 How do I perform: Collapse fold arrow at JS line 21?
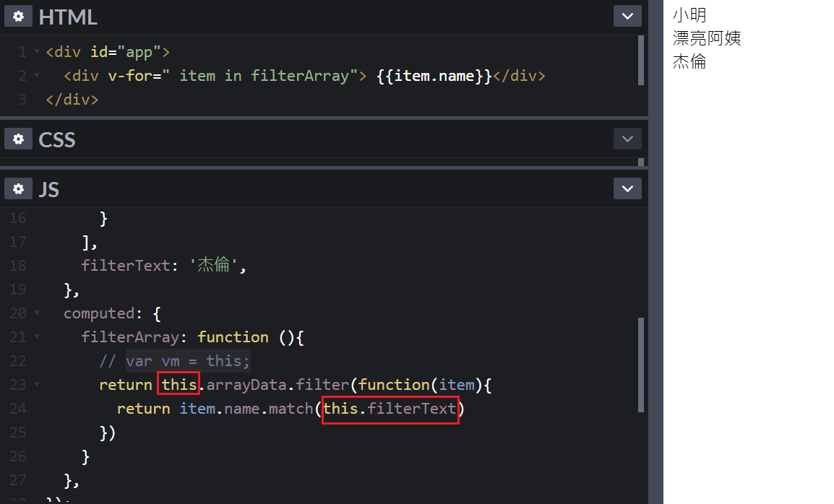pyautogui.click(x=37, y=336)
